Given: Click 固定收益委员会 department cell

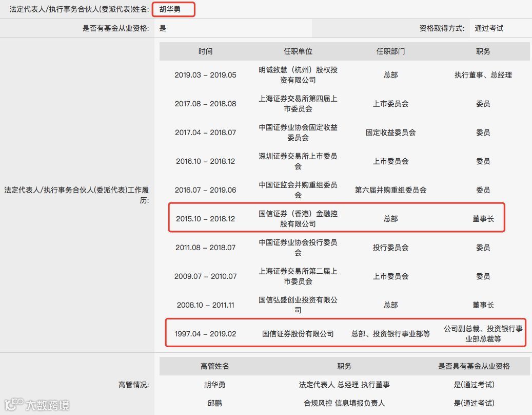Looking at the screenshot, I should tap(390, 133).
